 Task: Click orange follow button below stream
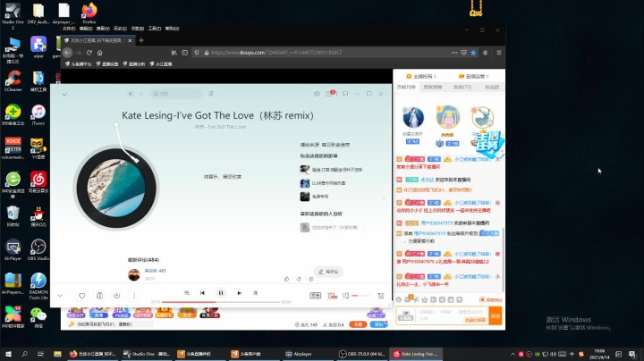[358, 324]
